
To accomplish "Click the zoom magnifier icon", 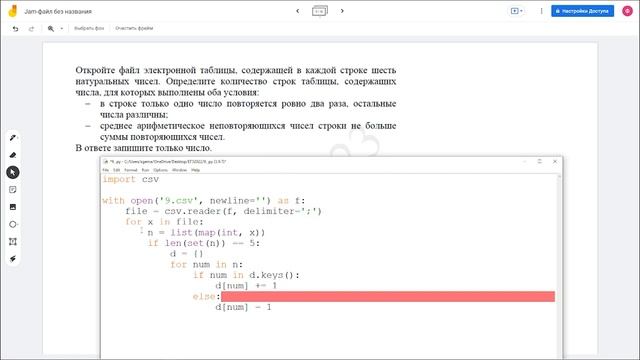I will pyautogui.click(x=51, y=29).
